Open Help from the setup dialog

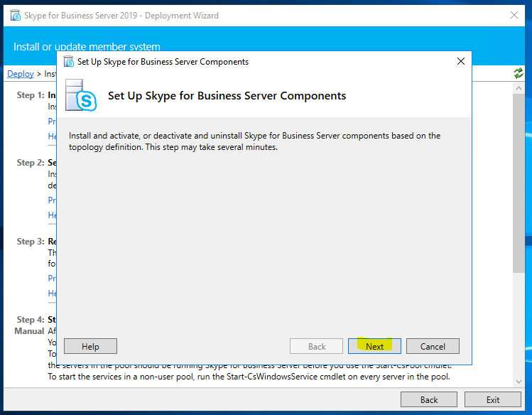coord(90,346)
